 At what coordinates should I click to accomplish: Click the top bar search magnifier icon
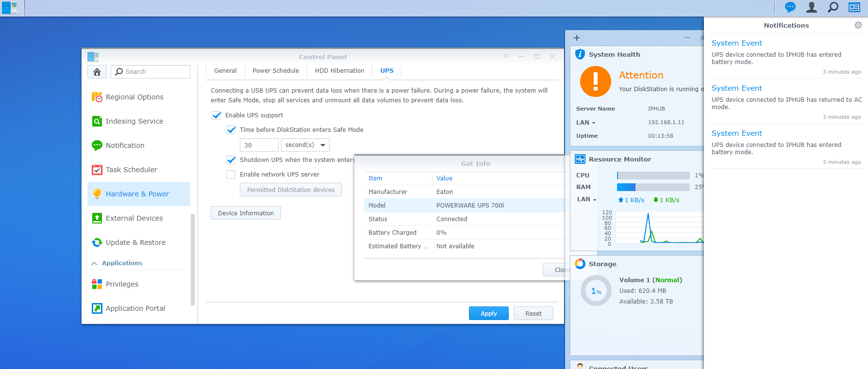click(x=833, y=7)
